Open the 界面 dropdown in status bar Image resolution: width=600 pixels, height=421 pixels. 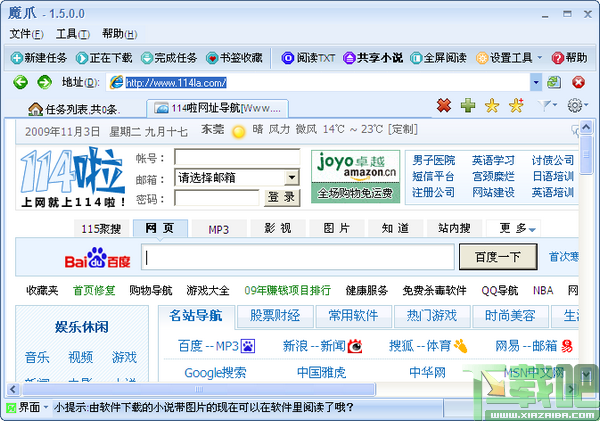tap(28, 408)
